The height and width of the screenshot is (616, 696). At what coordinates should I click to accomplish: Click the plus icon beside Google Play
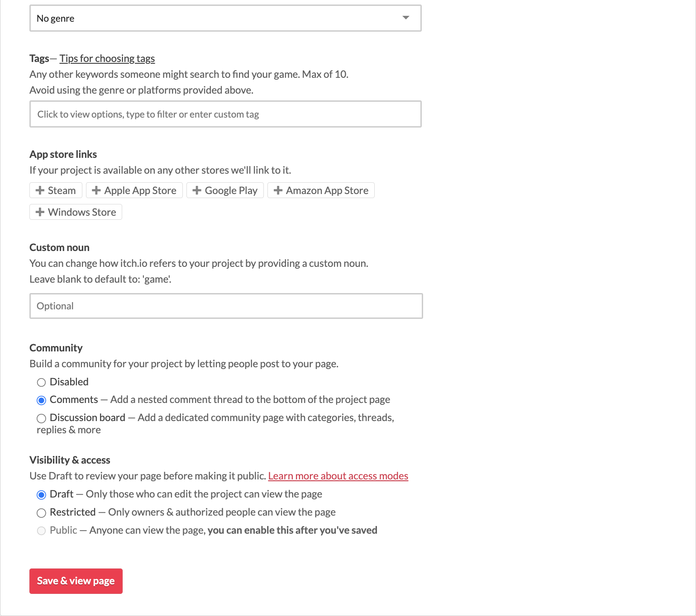[197, 190]
